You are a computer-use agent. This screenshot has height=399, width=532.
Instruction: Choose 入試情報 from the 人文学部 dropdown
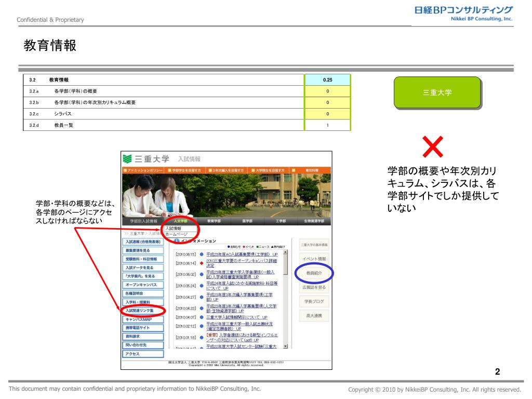tap(180, 229)
